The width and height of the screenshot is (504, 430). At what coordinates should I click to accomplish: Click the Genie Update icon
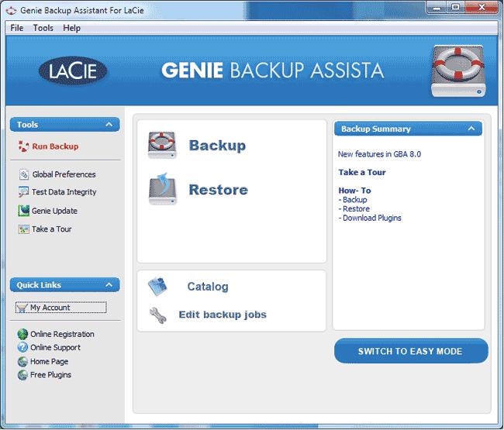click(x=24, y=211)
